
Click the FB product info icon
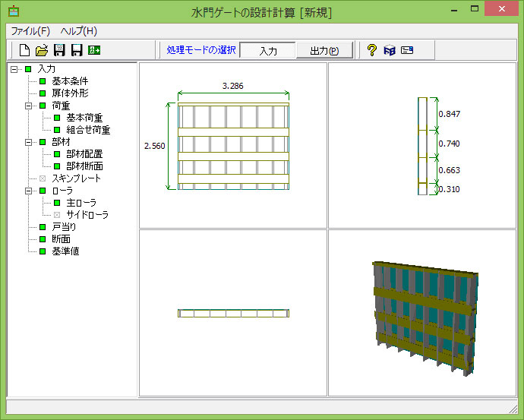(x=390, y=50)
